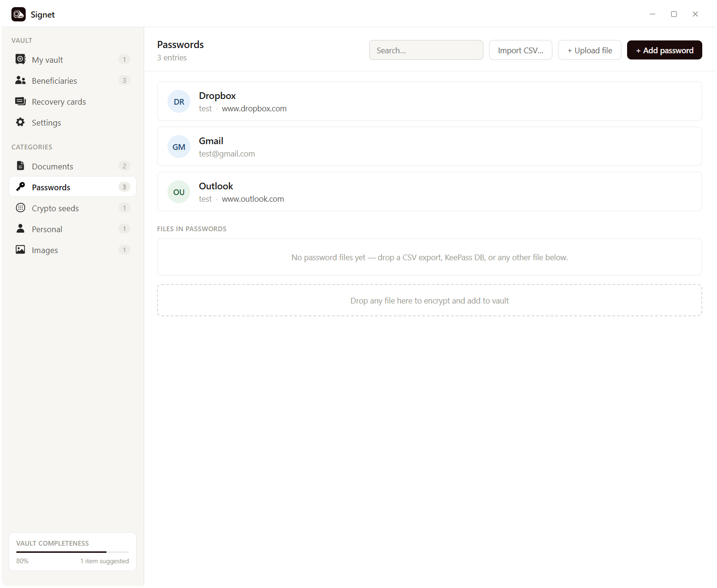Click the Beneficiaries people icon

tap(20, 80)
